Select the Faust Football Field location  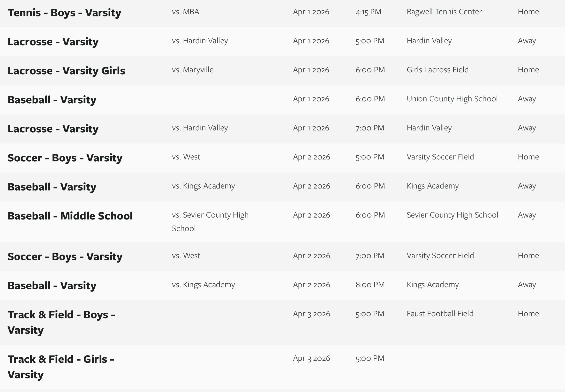tap(440, 314)
